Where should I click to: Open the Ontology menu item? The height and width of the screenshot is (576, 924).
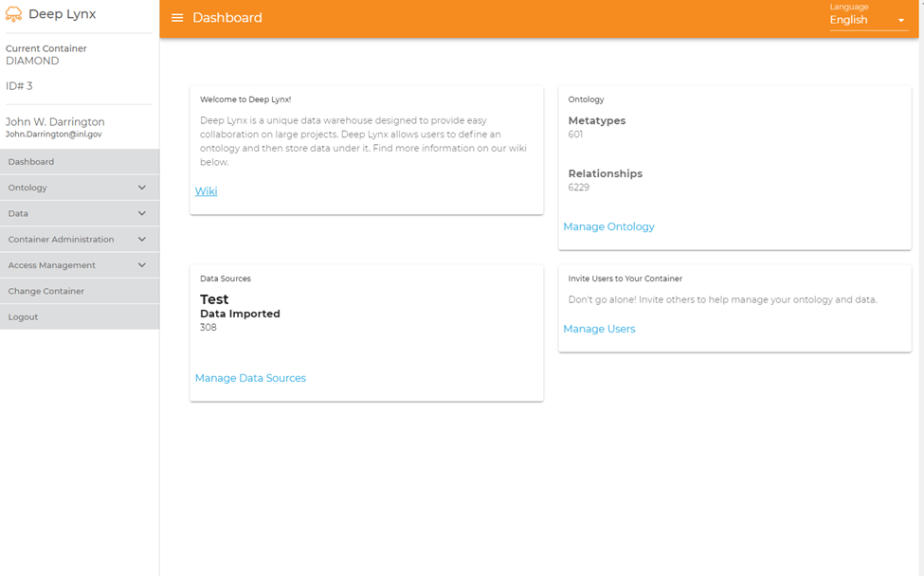tap(28, 188)
